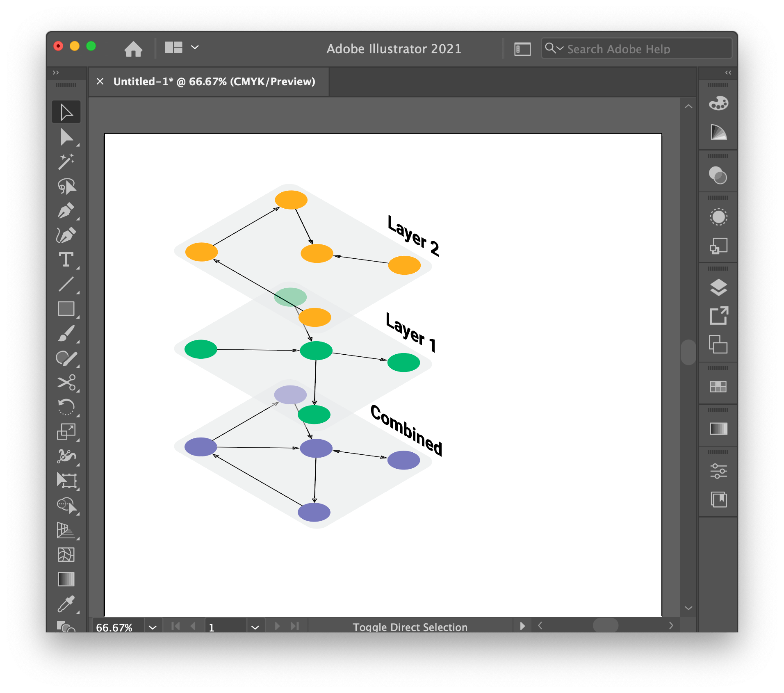Go to the Home screen
This screenshot has width=784, height=693.
[x=133, y=49]
